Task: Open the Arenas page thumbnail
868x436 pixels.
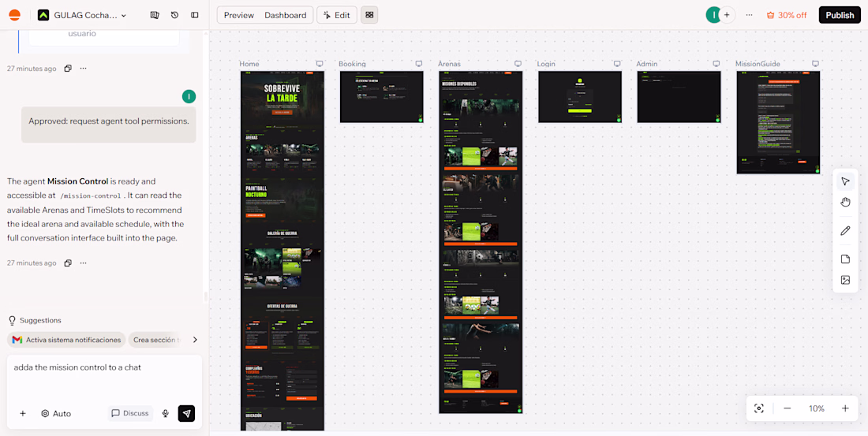Action: pyautogui.click(x=481, y=242)
